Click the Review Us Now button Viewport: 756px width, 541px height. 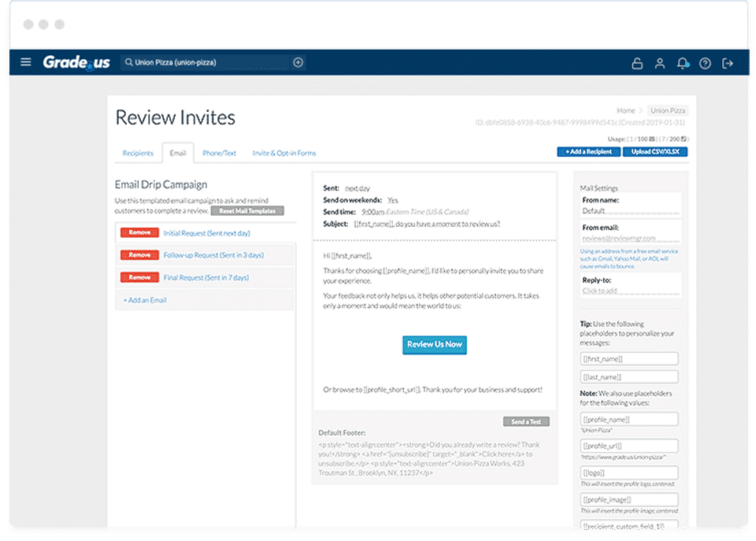435,345
